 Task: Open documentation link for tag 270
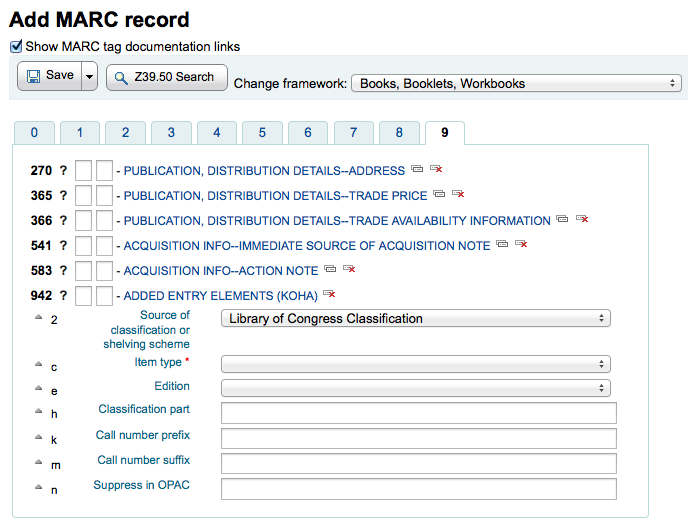click(x=63, y=171)
